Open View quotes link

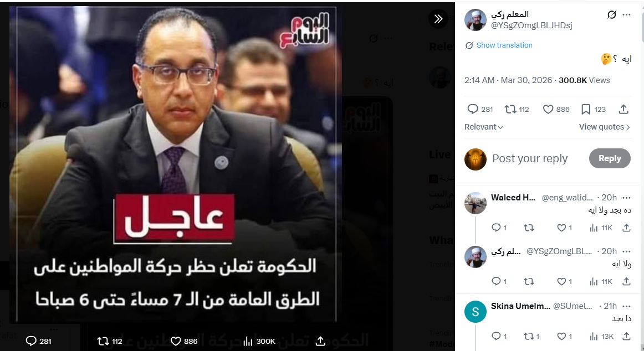point(604,127)
